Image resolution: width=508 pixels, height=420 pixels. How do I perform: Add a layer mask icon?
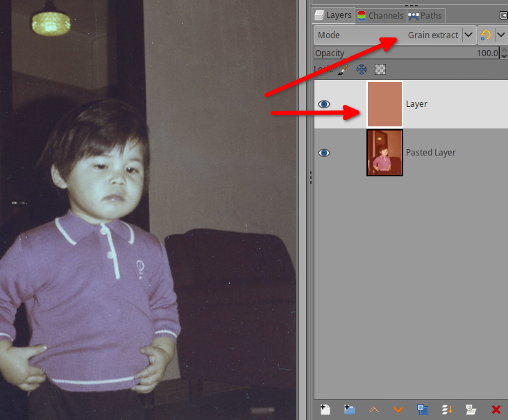[471, 410]
